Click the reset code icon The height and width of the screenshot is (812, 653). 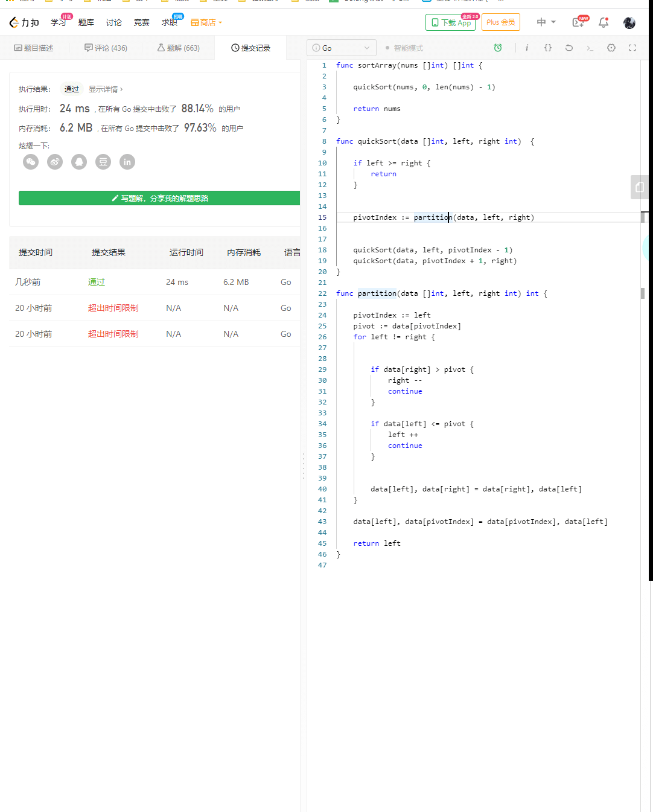tap(569, 48)
